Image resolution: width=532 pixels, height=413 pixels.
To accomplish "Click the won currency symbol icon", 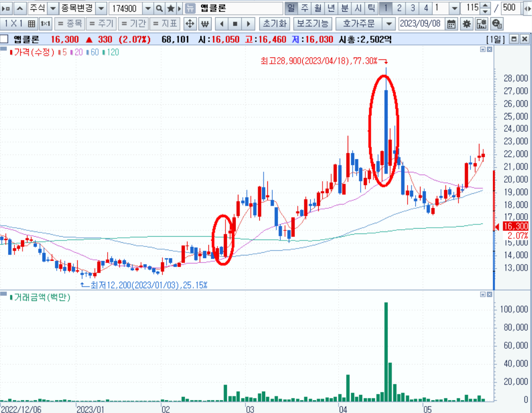I will click(205, 24).
